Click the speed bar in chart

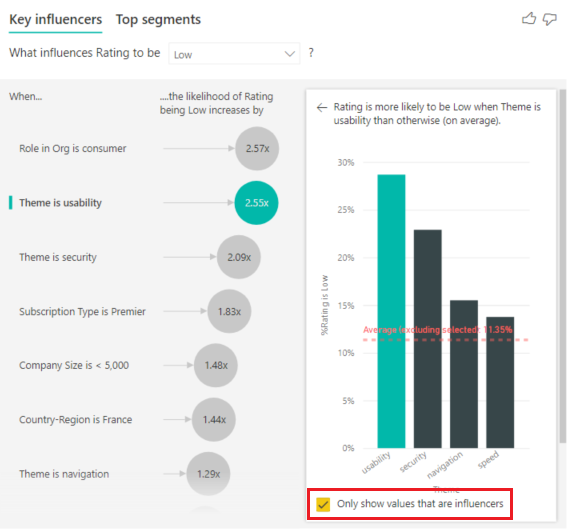click(x=500, y=382)
